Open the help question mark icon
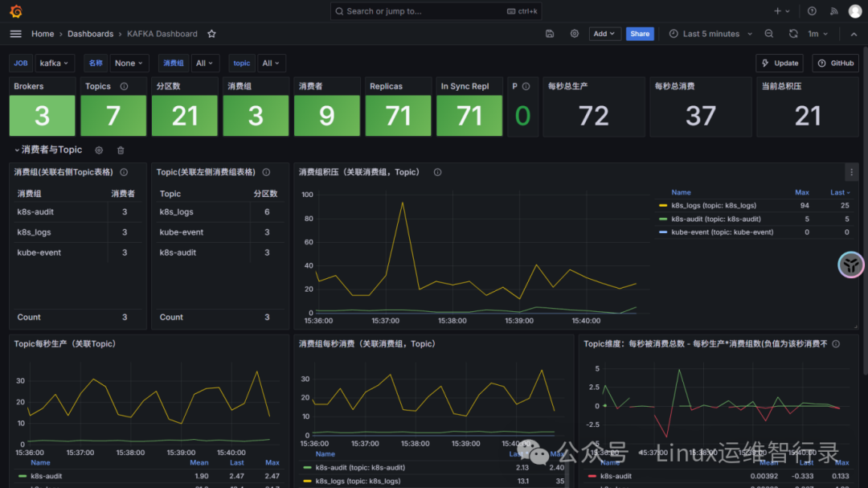The width and height of the screenshot is (868, 488). [812, 11]
